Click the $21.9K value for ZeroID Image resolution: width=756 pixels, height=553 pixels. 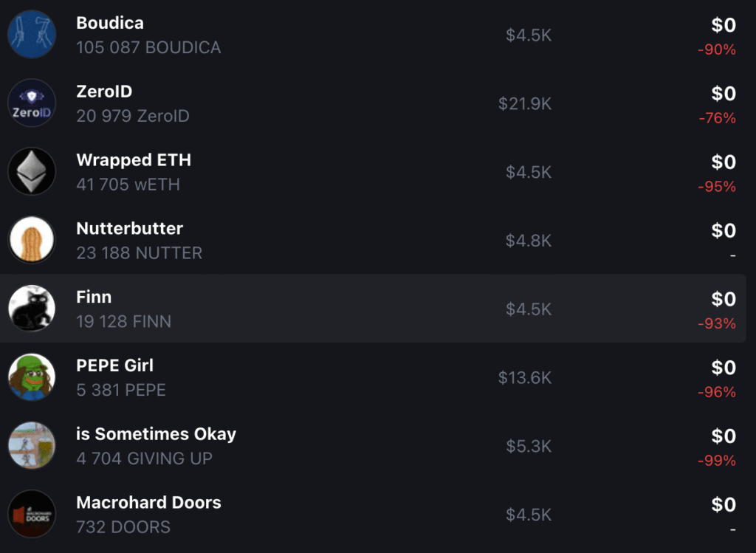(x=525, y=104)
